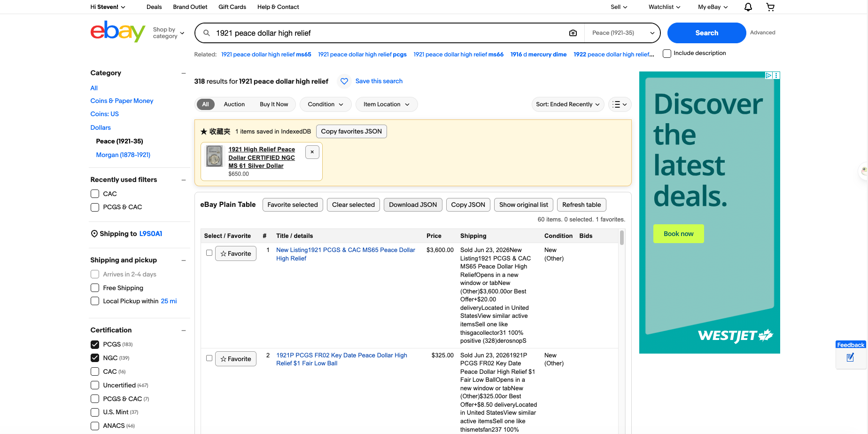Uncheck NGC (139) certification
The width and height of the screenshot is (868, 434).
click(x=95, y=358)
